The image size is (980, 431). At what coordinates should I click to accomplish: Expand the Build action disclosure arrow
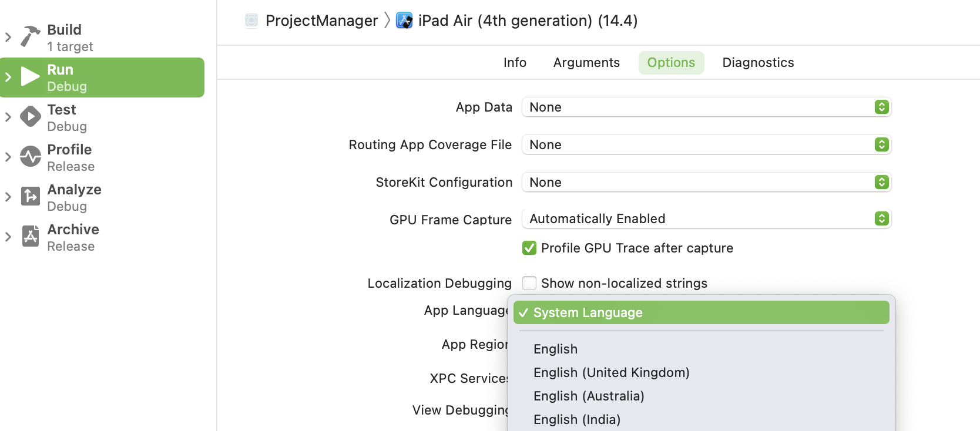[x=8, y=37]
